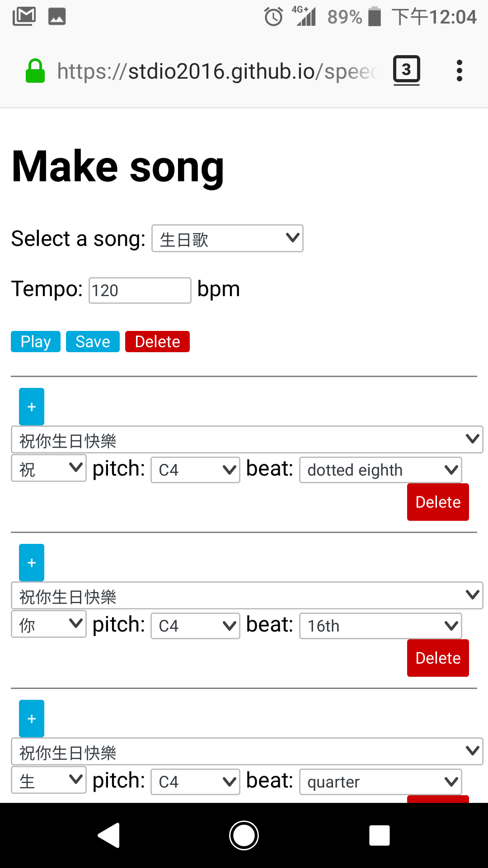
Task: Save the current song
Action: tap(93, 341)
